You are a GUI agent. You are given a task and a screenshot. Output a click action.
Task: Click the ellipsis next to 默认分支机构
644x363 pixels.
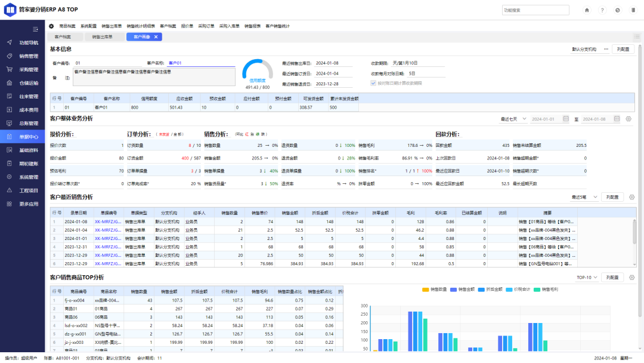[x=606, y=50]
